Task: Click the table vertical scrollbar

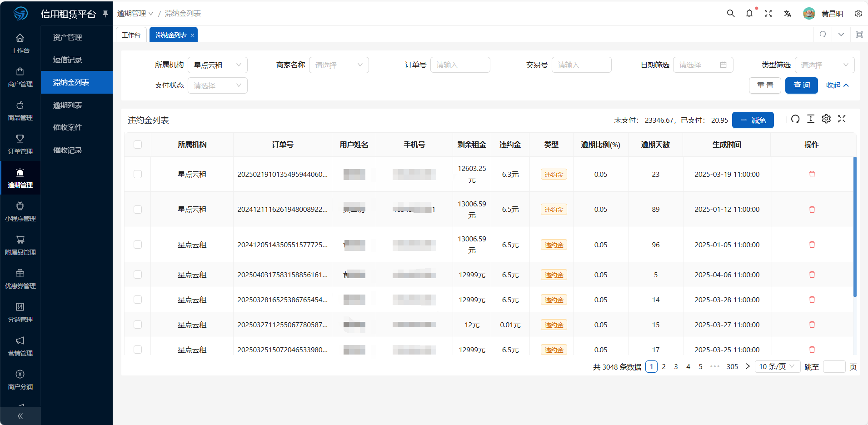Action: tap(855, 227)
